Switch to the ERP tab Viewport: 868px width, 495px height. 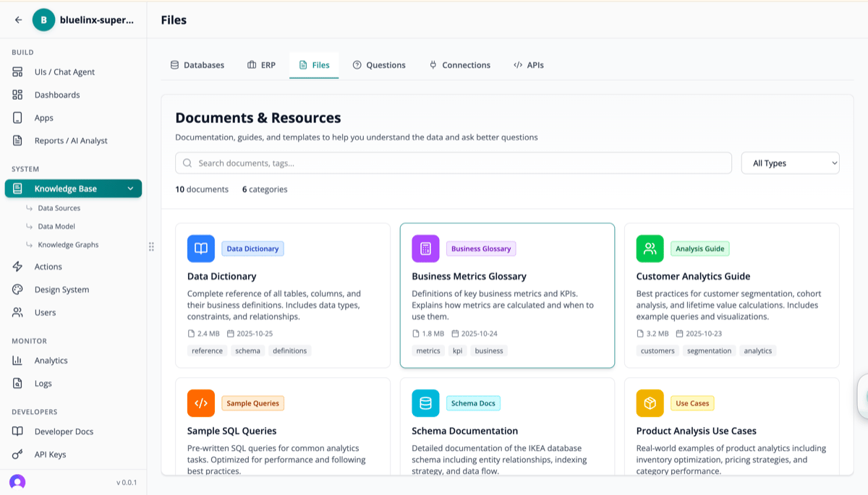tap(261, 65)
